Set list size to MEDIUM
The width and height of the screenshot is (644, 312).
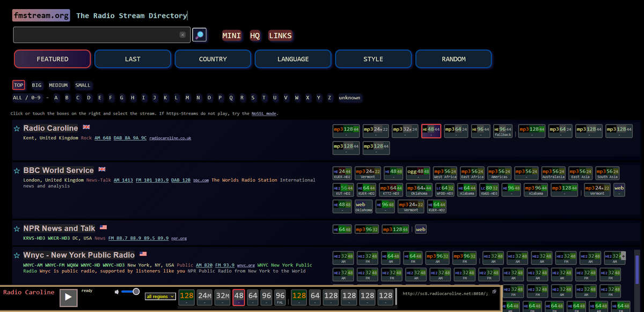point(58,85)
